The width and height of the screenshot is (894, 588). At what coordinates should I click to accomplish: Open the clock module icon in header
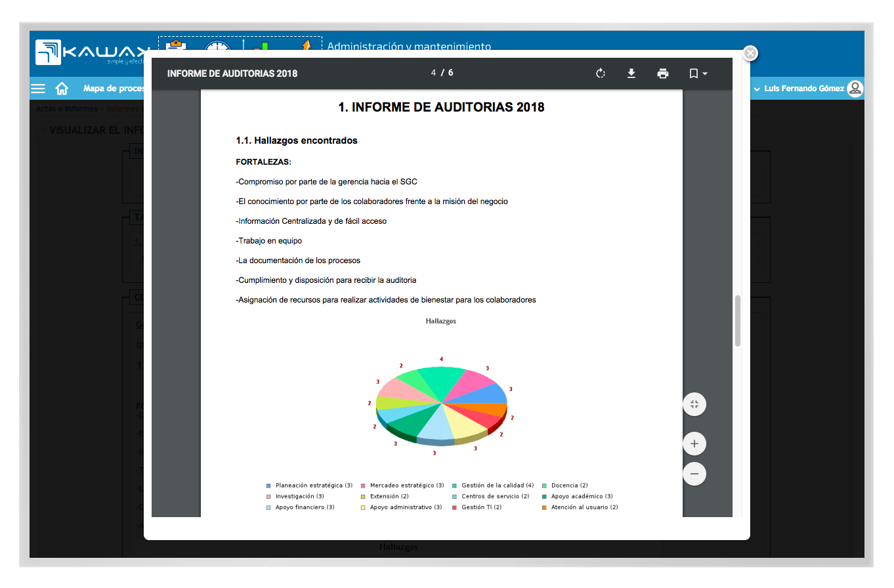[x=217, y=46]
